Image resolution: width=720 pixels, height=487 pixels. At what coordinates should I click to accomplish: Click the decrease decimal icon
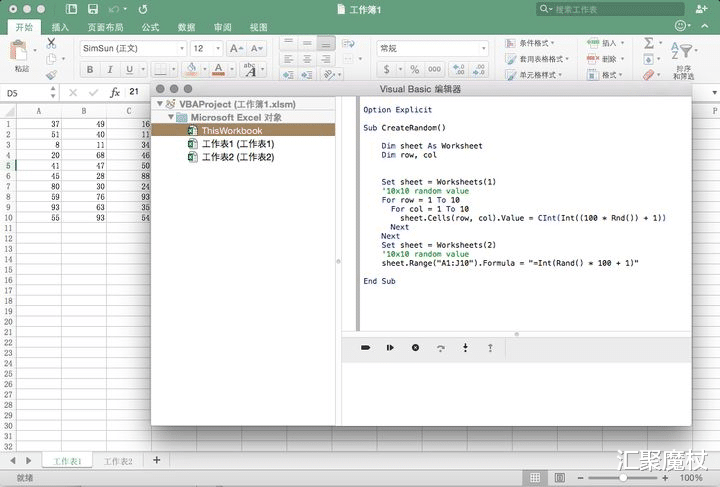pos(478,69)
